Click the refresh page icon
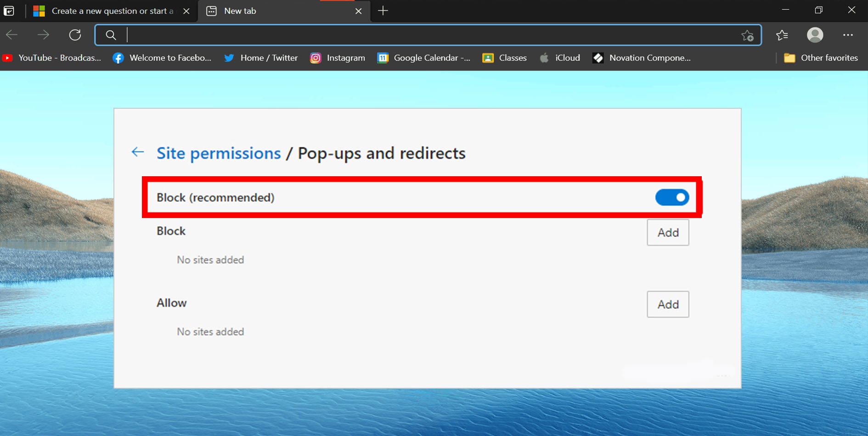The height and width of the screenshot is (436, 868). tap(75, 35)
